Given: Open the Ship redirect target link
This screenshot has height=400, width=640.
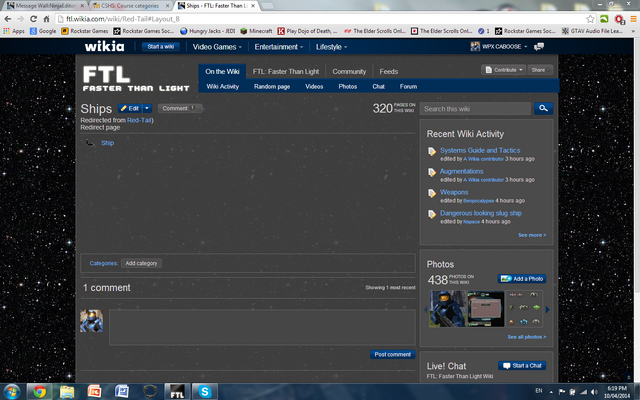Looking at the screenshot, I should pyautogui.click(x=107, y=143).
